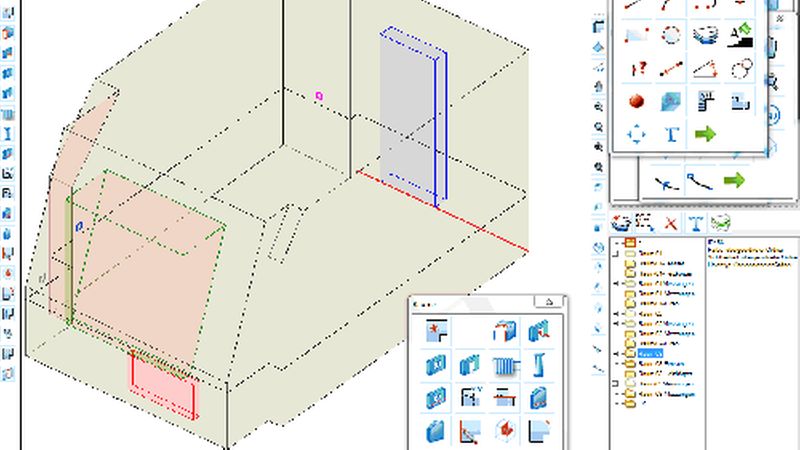Image resolution: width=800 pixels, height=450 pixels.
Task: Select the radiator icon in left sidebar
Action: click(8, 113)
